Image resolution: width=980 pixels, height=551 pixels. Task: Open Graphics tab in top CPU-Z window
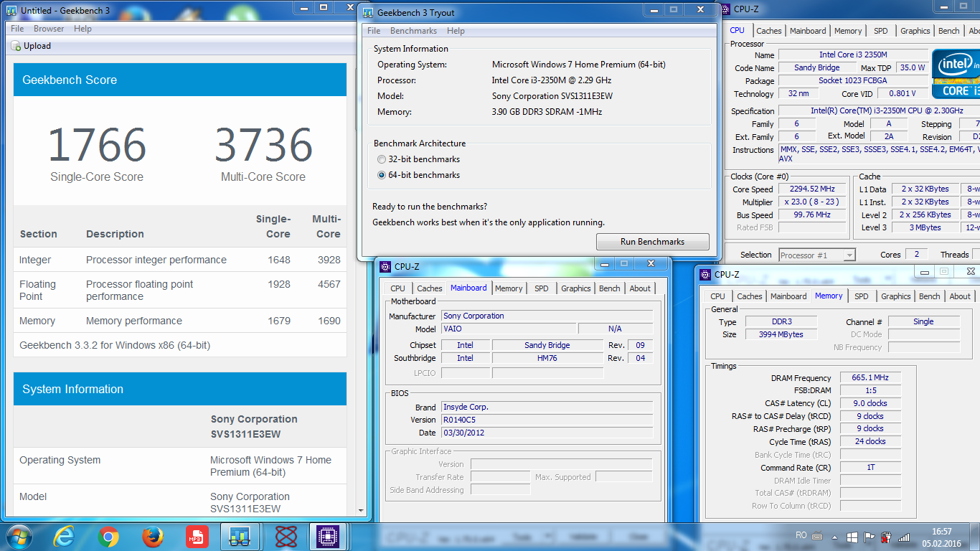pos(915,31)
